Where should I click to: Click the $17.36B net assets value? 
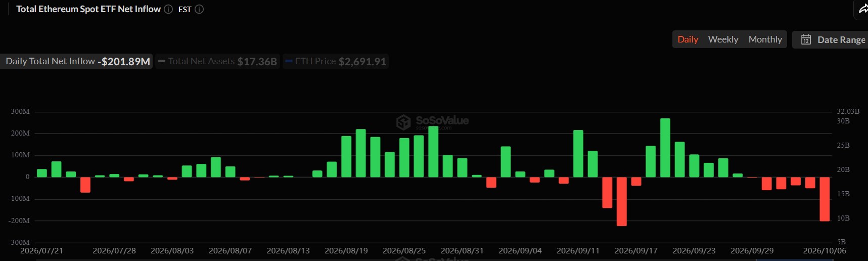(257, 62)
